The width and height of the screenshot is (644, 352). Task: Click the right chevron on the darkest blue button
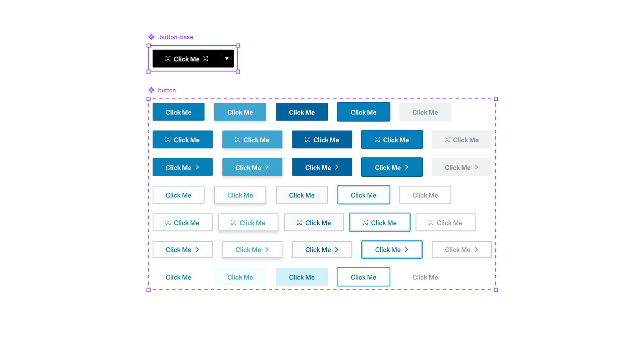point(336,167)
